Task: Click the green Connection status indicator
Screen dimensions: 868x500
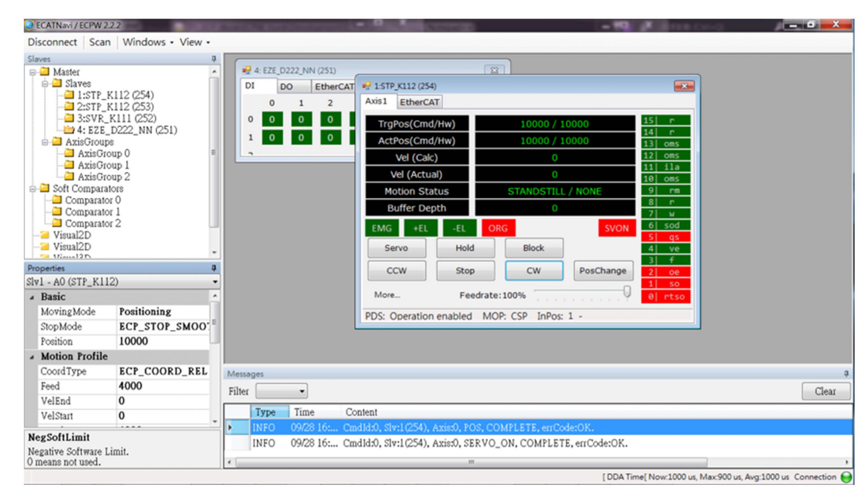Action: (x=846, y=477)
